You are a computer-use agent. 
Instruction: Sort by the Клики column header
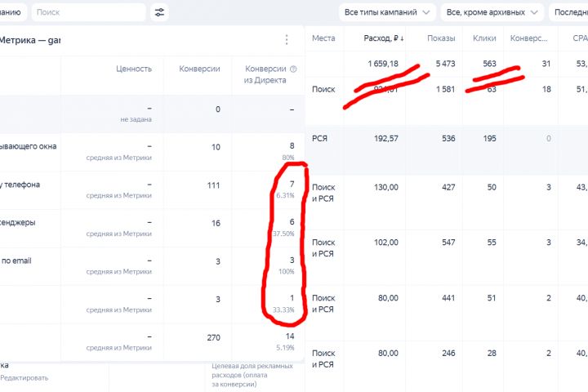[x=484, y=38]
